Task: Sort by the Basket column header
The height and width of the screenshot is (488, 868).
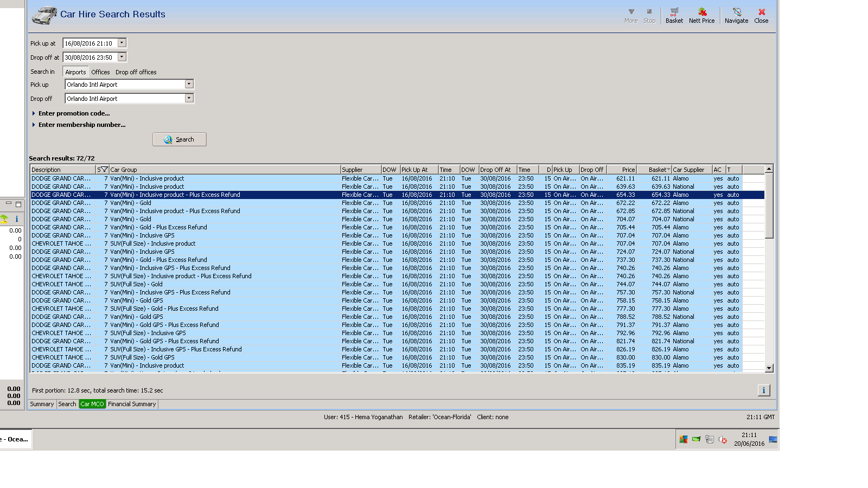Action: pyautogui.click(x=654, y=170)
